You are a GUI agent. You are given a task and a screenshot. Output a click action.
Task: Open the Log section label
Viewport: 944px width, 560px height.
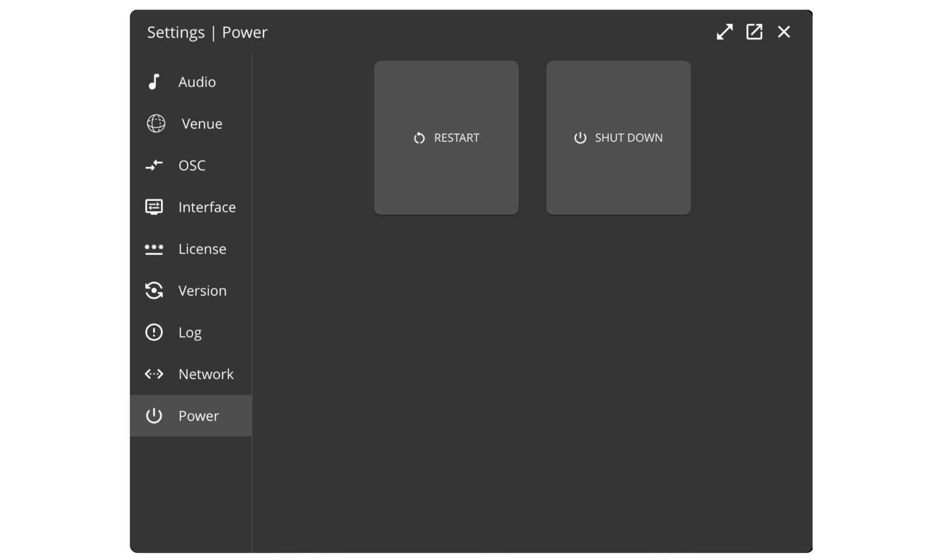pyautogui.click(x=190, y=333)
